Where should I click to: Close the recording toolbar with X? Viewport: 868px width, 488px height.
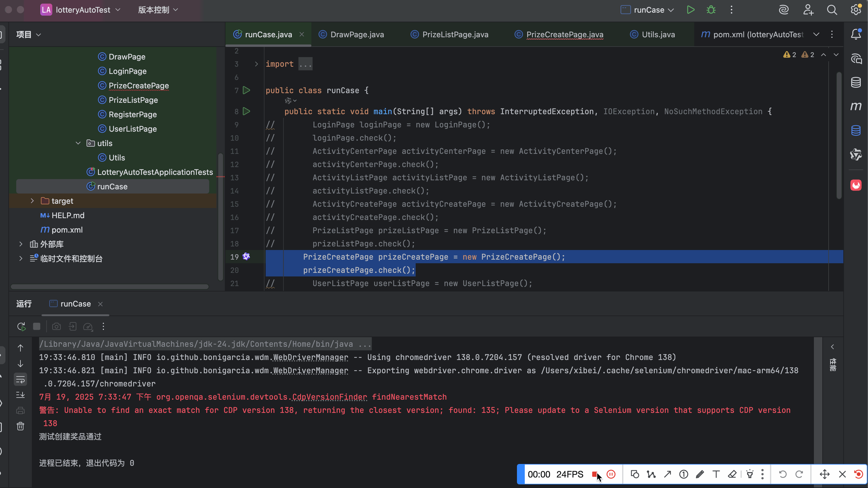842,474
